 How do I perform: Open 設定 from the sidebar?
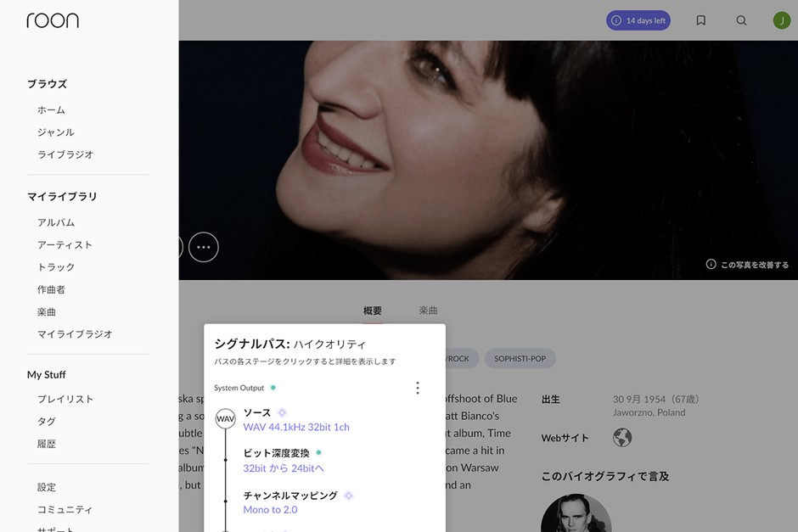coord(47,486)
